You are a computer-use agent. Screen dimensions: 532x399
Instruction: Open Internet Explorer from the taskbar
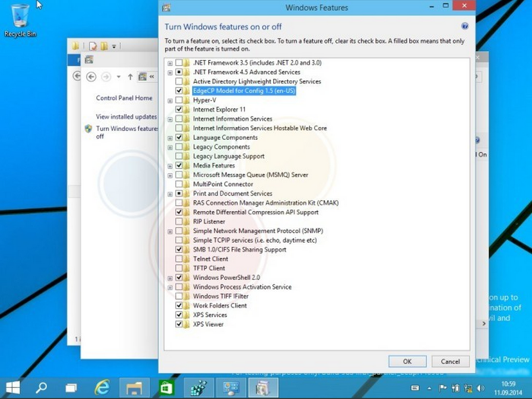click(102, 388)
